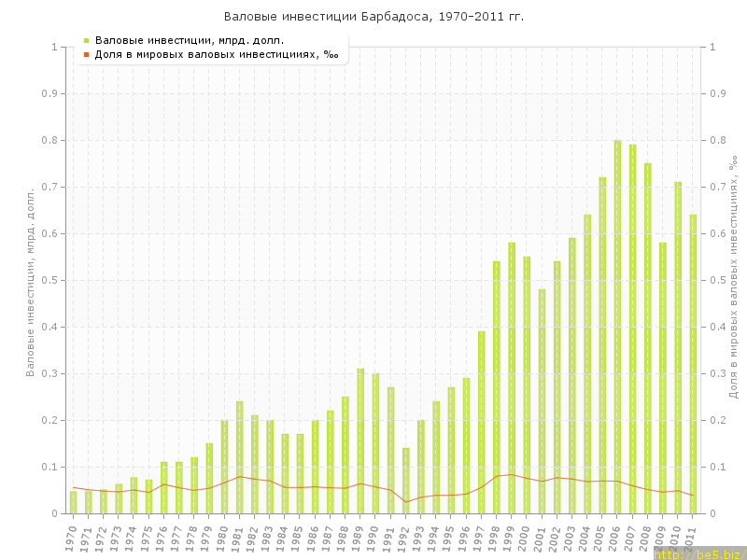The image size is (747, 560).
Task: Click left y-axis title 'Валовые инвестиции, млрд. долл.'
Action: pyautogui.click(x=30, y=280)
